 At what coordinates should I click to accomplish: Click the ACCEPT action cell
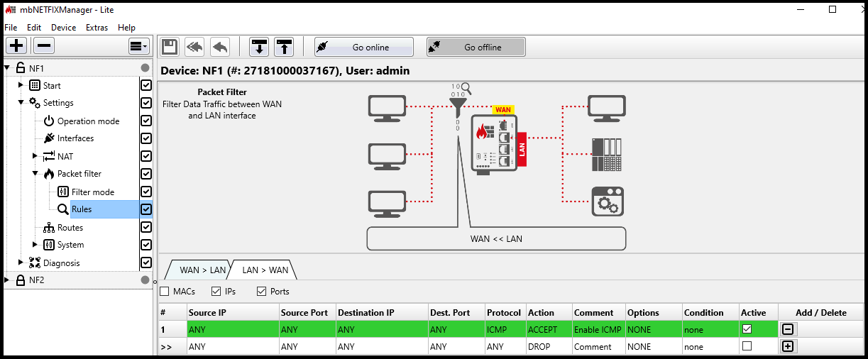tap(549, 329)
